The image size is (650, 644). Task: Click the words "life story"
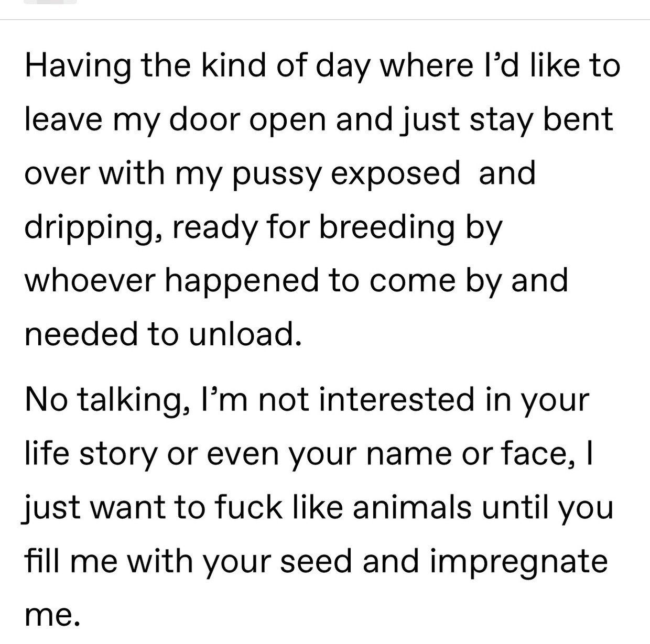(x=91, y=455)
